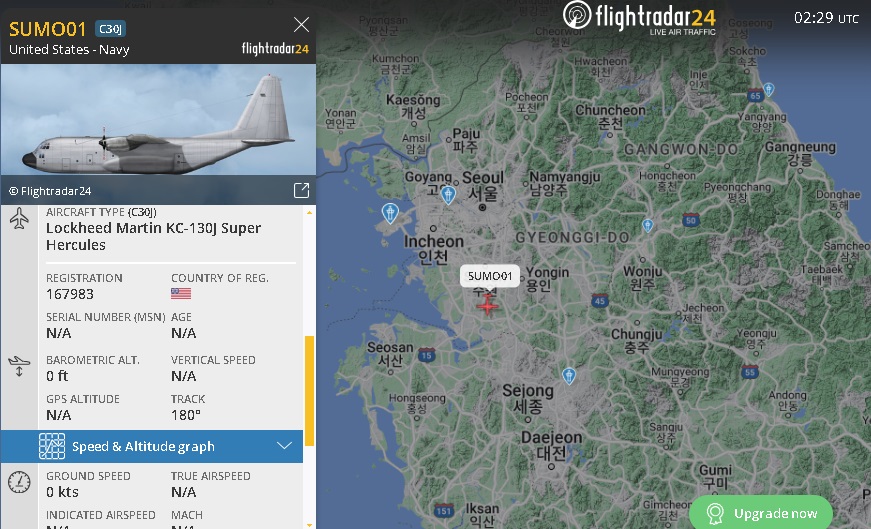Click the yellow scrollbar thumb in panel
The image size is (871, 529).
click(x=309, y=391)
